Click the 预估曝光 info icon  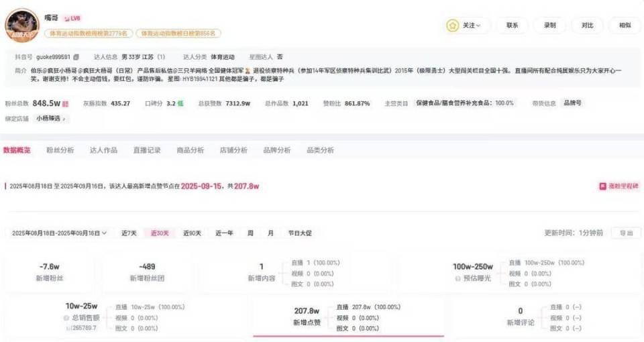click(458, 279)
